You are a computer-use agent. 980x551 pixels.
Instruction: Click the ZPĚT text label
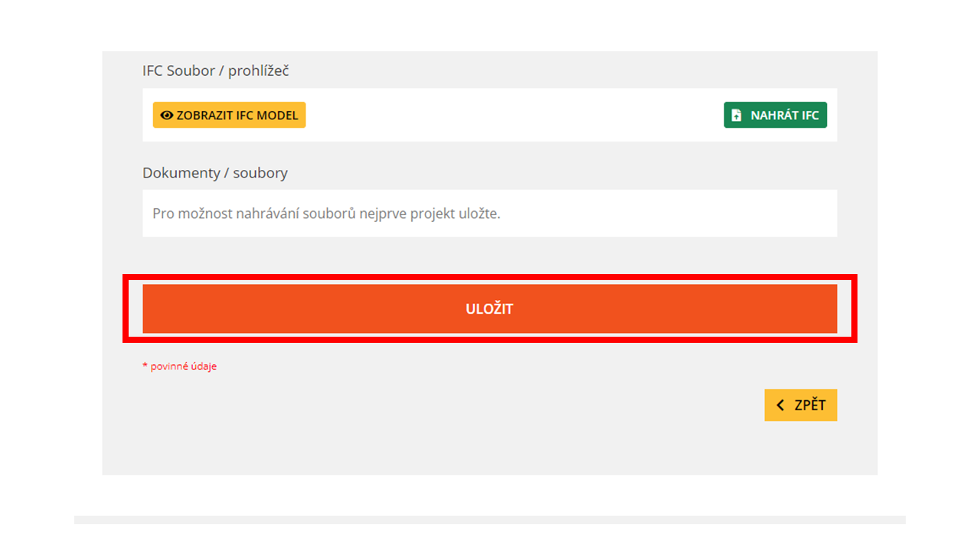[810, 406]
